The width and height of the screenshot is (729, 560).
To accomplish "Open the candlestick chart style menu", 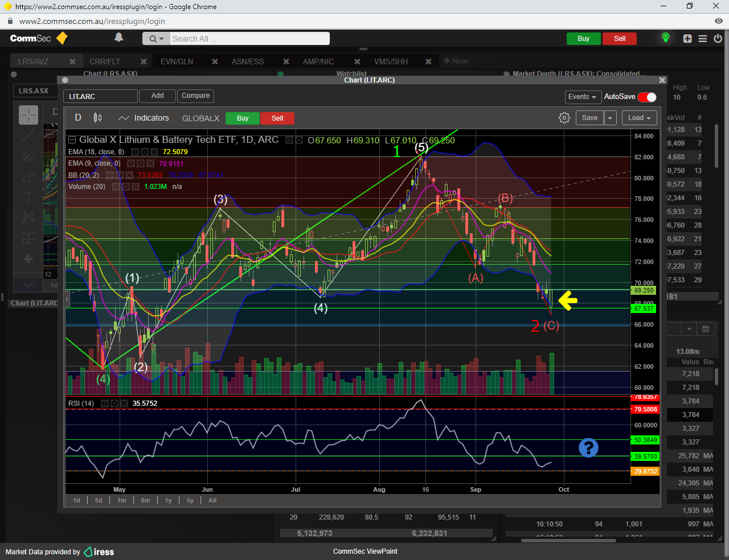I will point(97,118).
